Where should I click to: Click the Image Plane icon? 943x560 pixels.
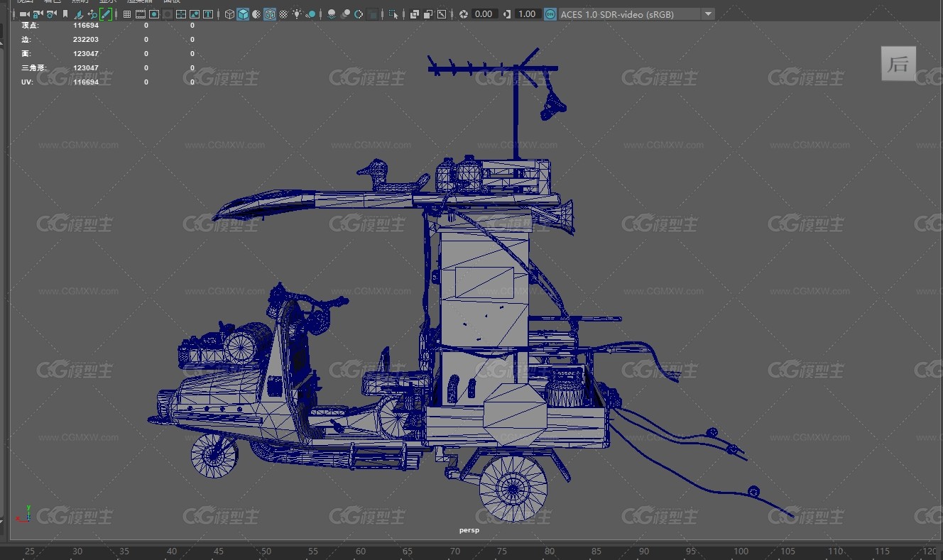(x=79, y=14)
